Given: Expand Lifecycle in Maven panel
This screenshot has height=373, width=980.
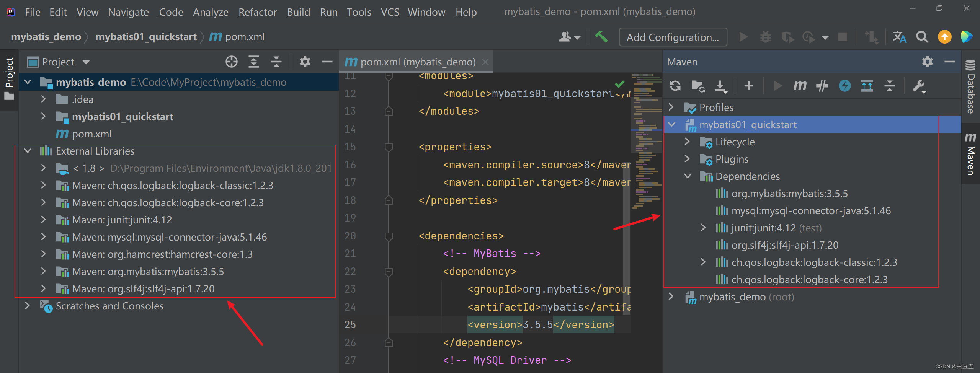Looking at the screenshot, I should click(x=687, y=142).
